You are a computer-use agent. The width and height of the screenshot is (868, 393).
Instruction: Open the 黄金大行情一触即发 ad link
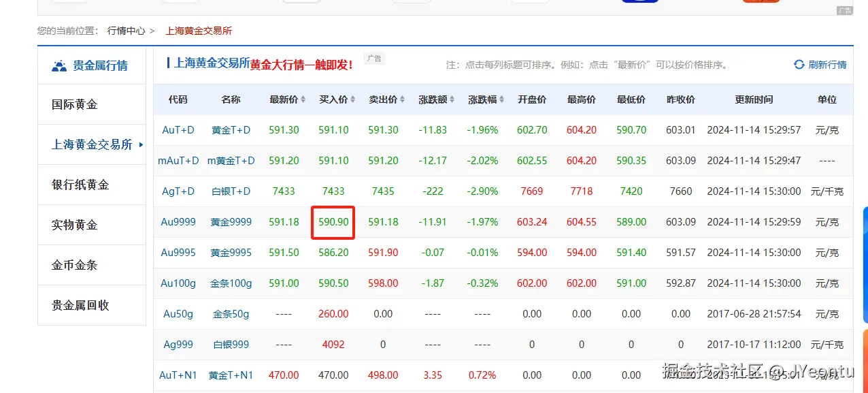301,65
